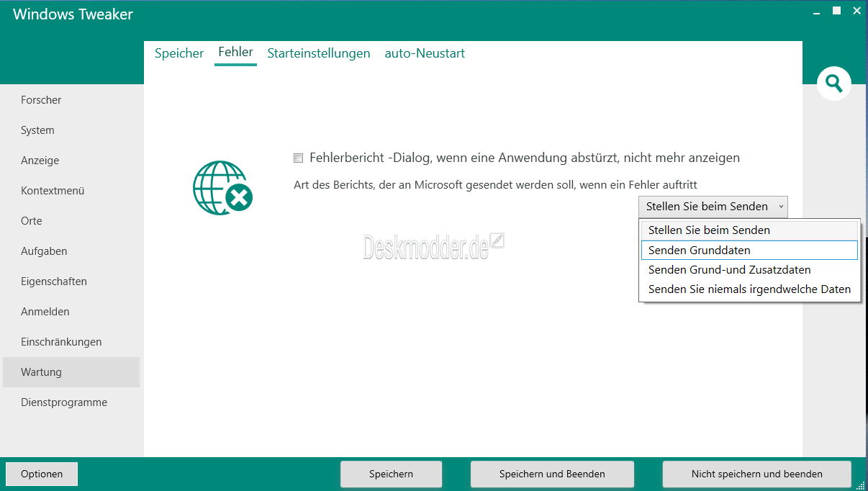Click Nicht speichern und beenden

coord(756,474)
